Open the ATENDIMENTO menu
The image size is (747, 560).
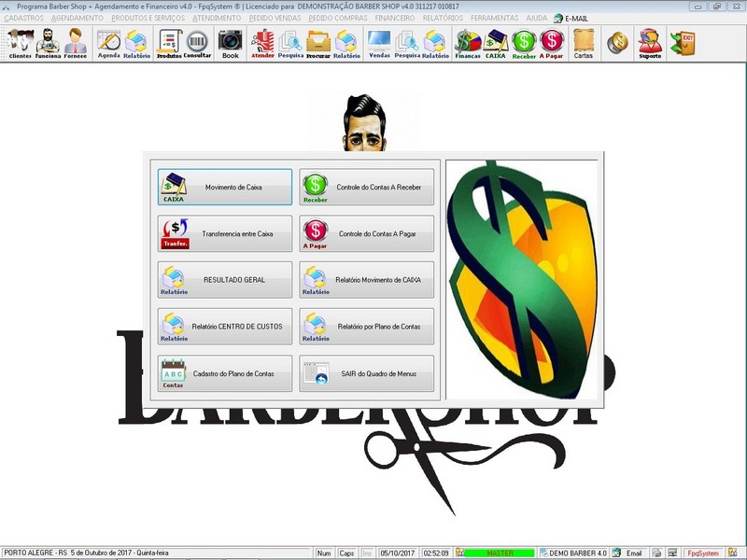click(x=217, y=18)
